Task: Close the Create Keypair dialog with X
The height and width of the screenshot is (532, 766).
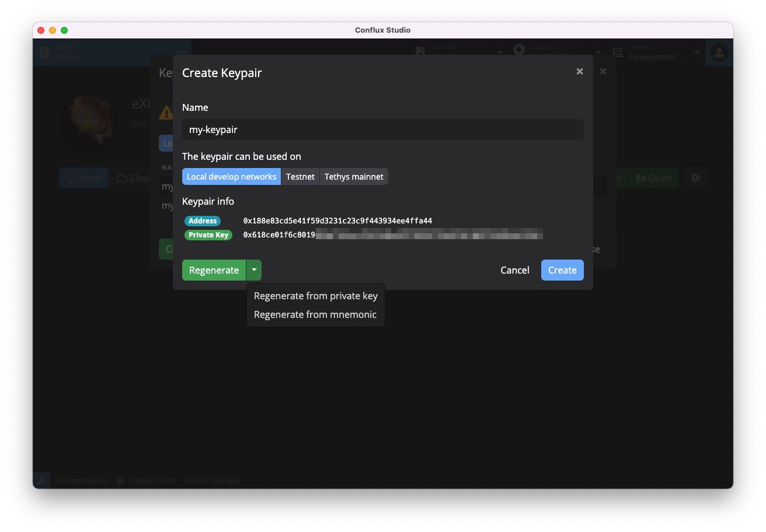Action: coord(580,71)
